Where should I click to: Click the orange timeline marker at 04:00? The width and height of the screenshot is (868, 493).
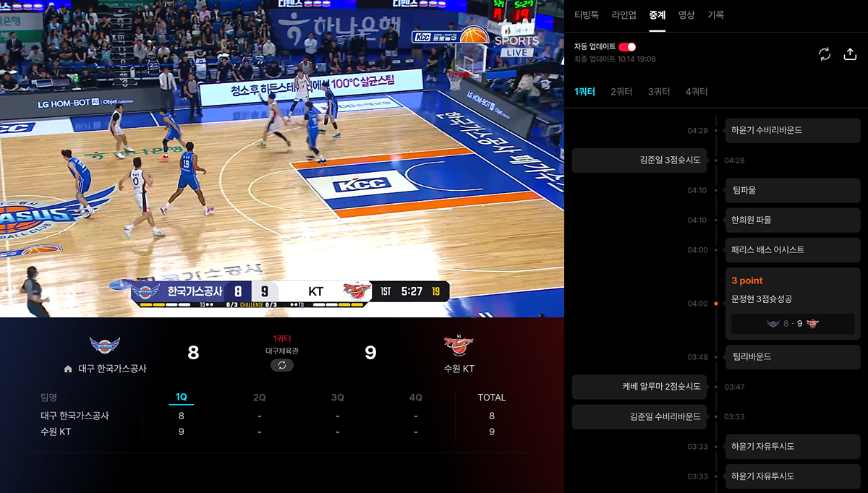click(x=716, y=304)
